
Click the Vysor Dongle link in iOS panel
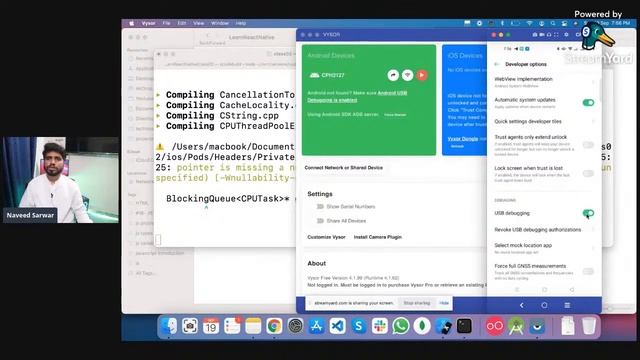click(x=463, y=139)
